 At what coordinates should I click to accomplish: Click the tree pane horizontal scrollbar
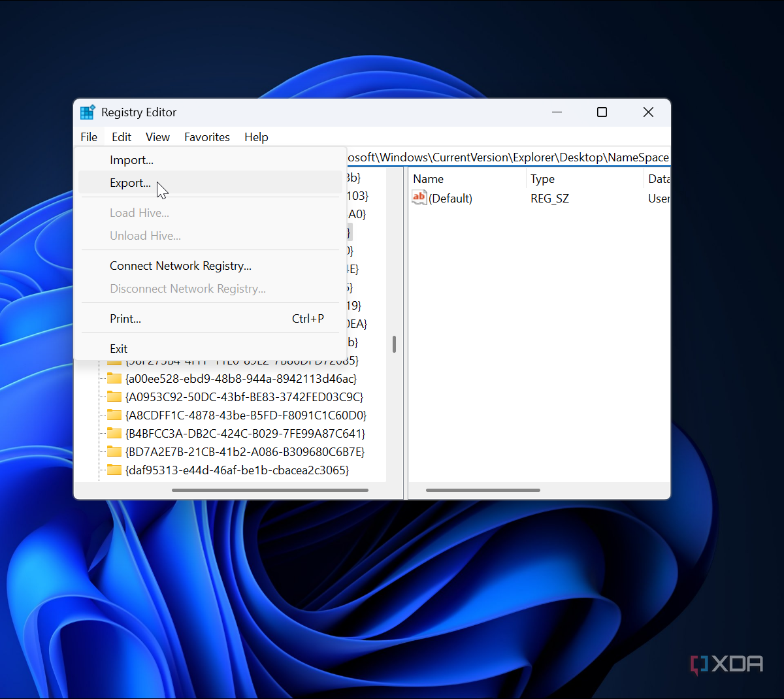270,490
